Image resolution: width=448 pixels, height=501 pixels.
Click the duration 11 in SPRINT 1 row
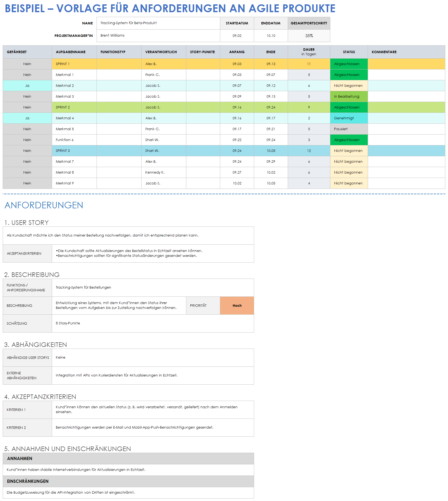click(x=309, y=64)
